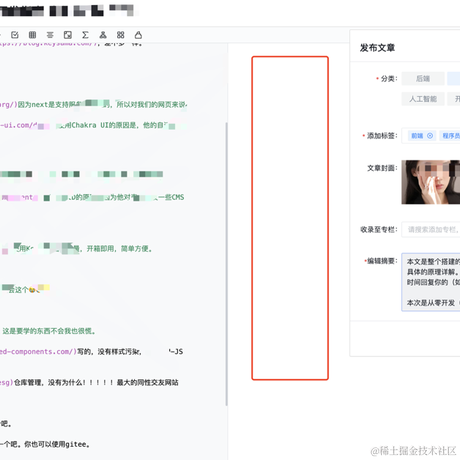
Task: Click the 发布文章 panel heading
Action: click(377, 48)
